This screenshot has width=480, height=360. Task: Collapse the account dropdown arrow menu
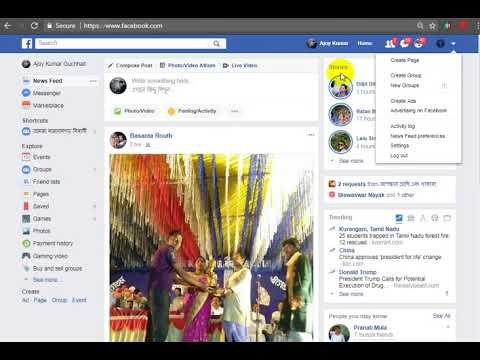pyautogui.click(x=453, y=43)
